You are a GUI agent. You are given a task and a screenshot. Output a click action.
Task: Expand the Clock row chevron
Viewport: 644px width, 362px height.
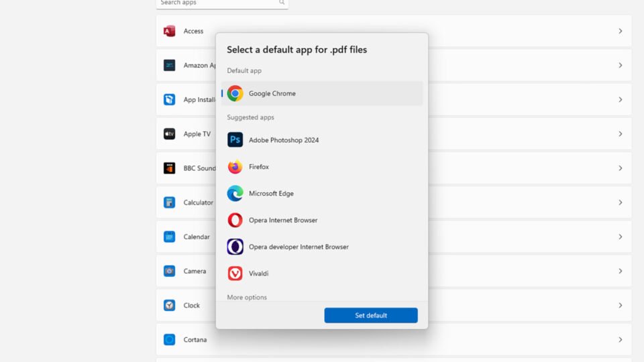[621, 306]
